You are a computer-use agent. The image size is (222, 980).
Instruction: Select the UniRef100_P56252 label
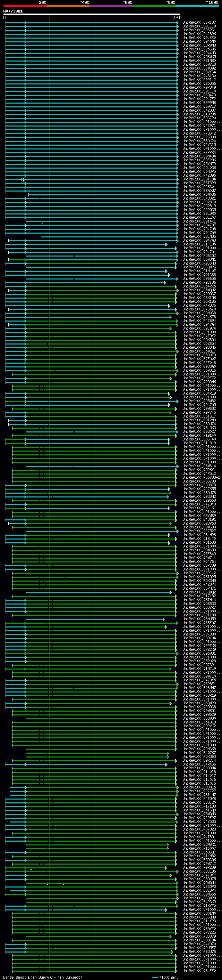tap(199, 256)
